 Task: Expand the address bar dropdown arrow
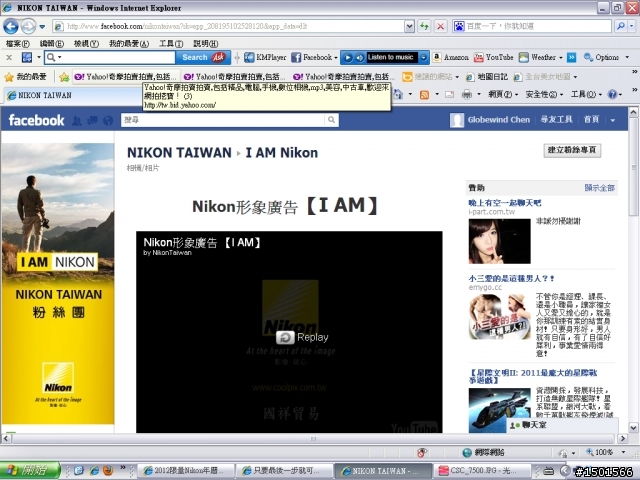coord(409,27)
